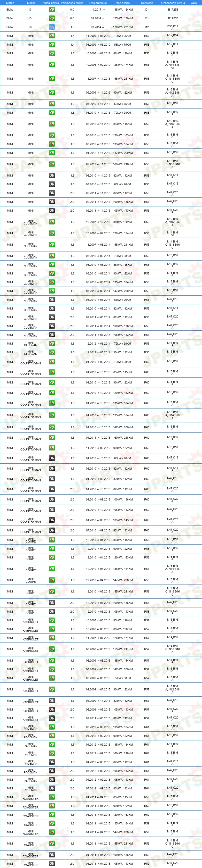The height and width of the screenshot is (868, 202).
Task: Click petrol icon in Countryman 04.2011 -> 10.2016 row
Action: coord(52,438)
